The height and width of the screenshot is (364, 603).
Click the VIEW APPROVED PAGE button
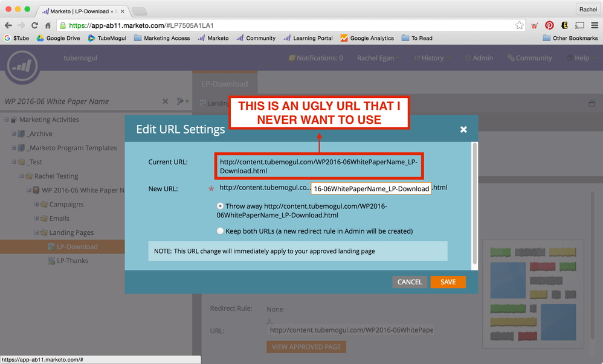[306, 346]
